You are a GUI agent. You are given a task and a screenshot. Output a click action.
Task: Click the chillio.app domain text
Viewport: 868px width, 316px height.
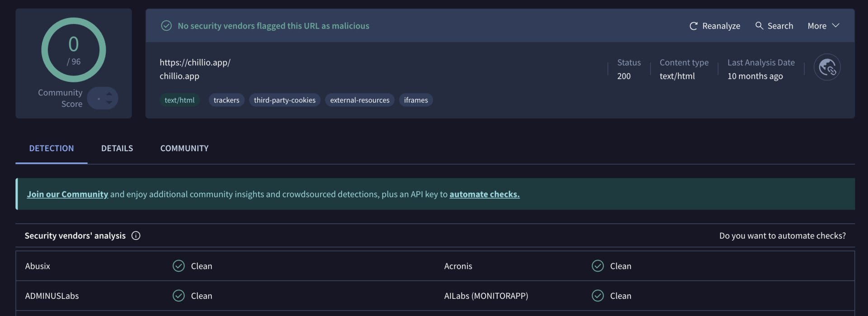[x=179, y=76]
